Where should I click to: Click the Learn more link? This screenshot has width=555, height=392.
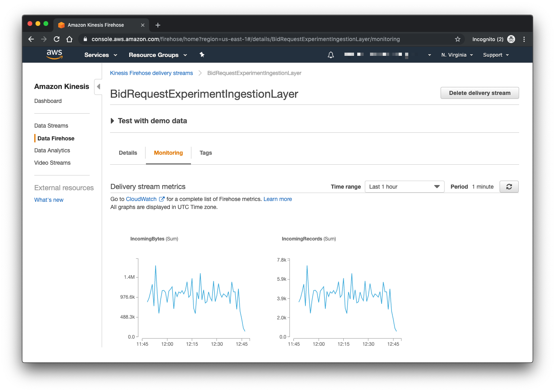tap(277, 199)
